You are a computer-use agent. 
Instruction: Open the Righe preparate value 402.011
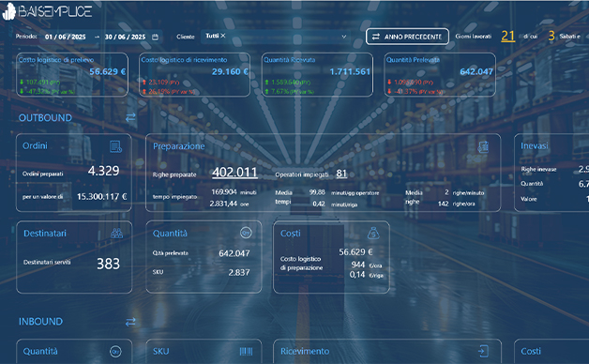[x=234, y=173]
